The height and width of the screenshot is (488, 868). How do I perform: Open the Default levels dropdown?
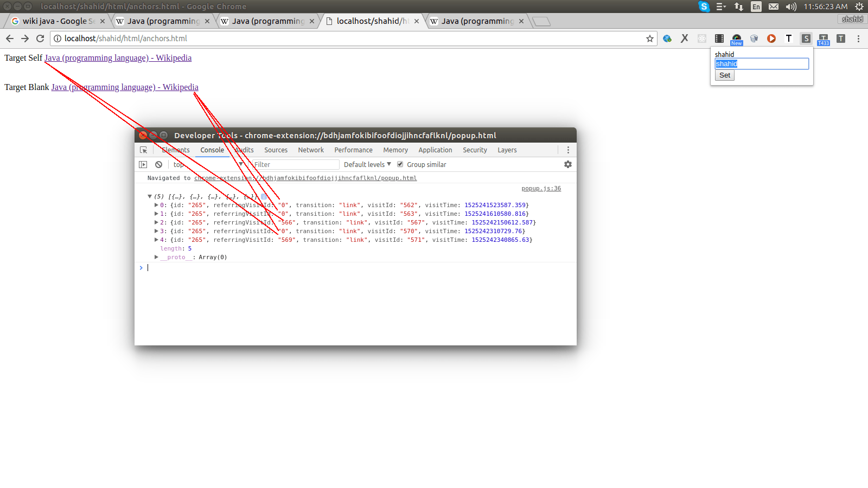click(x=367, y=164)
